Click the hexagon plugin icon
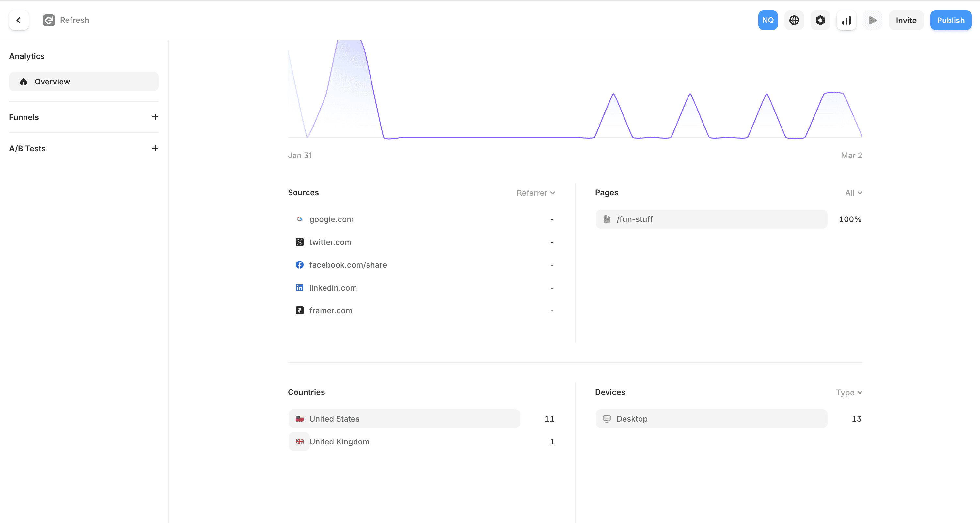 [820, 20]
